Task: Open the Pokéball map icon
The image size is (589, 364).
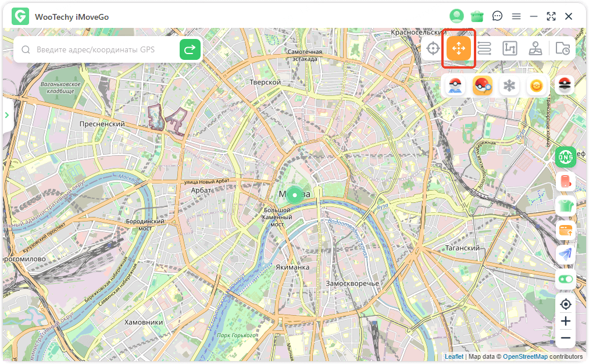Action: coord(455,86)
